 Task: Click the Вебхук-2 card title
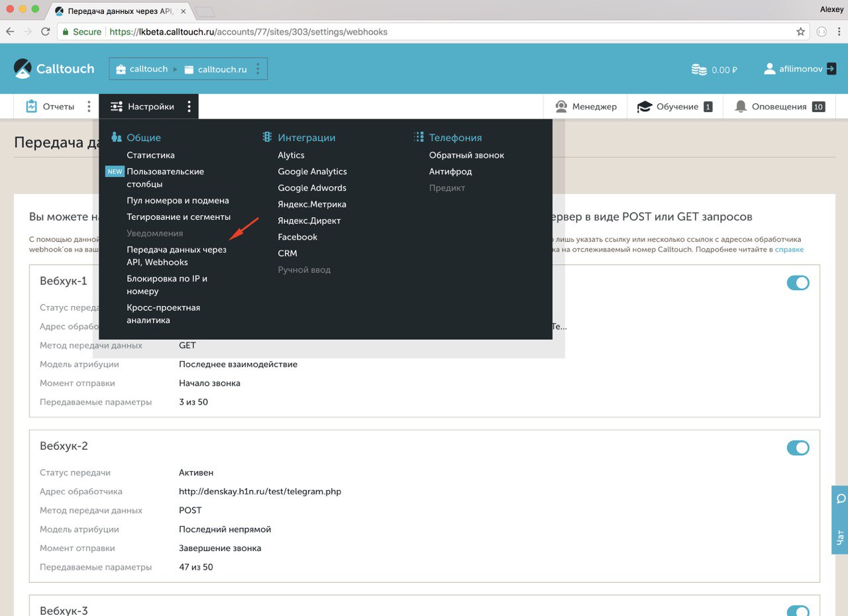(x=64, y=446)
